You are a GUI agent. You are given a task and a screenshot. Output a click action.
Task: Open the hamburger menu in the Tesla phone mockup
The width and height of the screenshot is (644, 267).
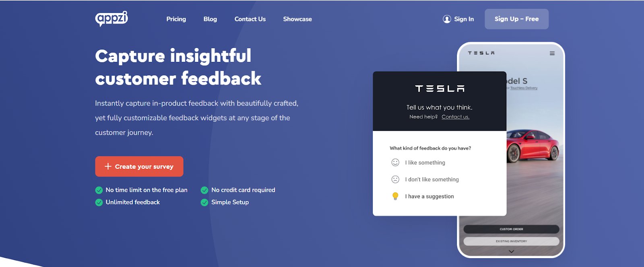pos(552,53)
